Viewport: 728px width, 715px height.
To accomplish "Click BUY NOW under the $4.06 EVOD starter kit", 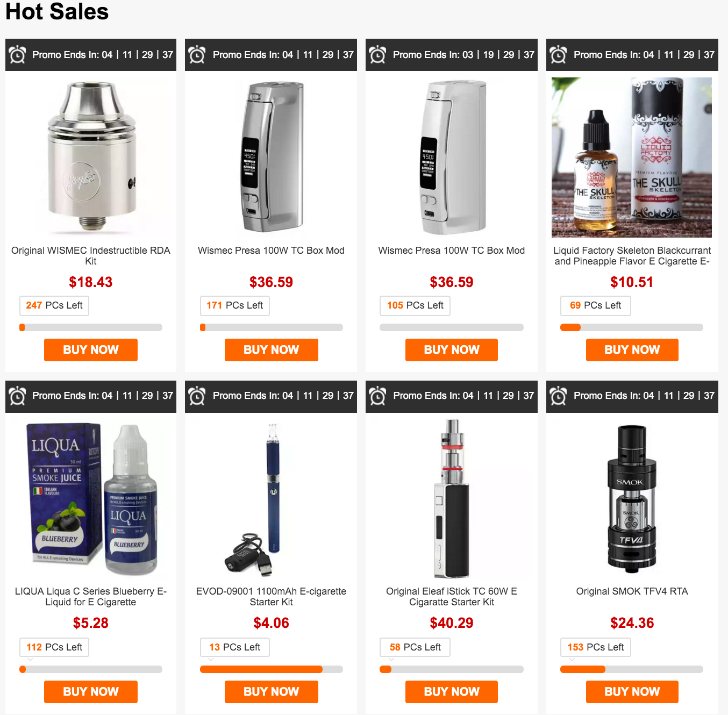I will (x=272, y=692).
